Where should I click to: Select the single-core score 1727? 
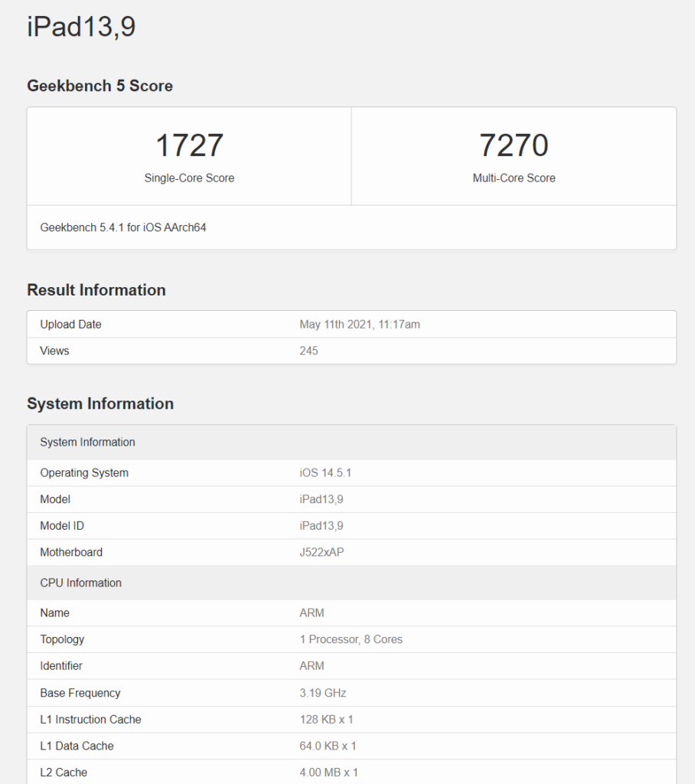(x=189, y=145)
